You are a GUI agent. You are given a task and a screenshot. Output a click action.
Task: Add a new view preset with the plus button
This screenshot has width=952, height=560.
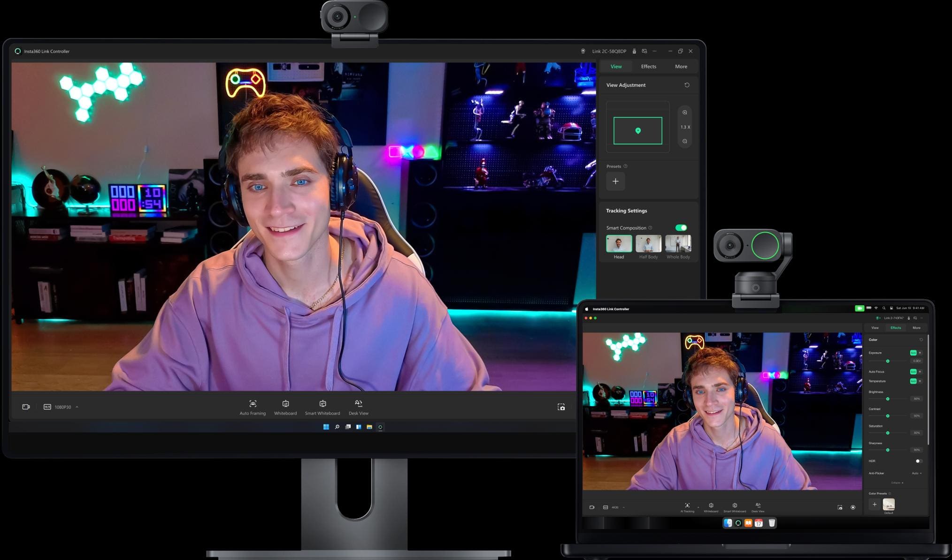[615, 181]
